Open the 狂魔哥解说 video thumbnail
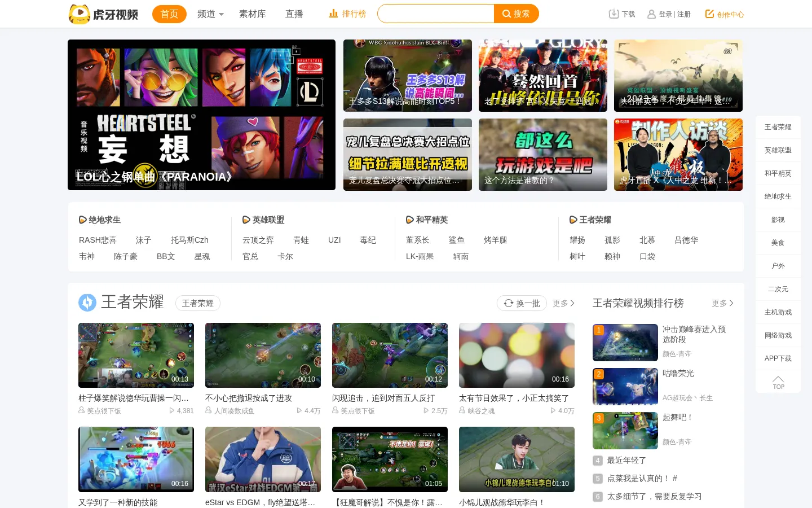This screenshot has height=508, width=812. coord(390,459)
